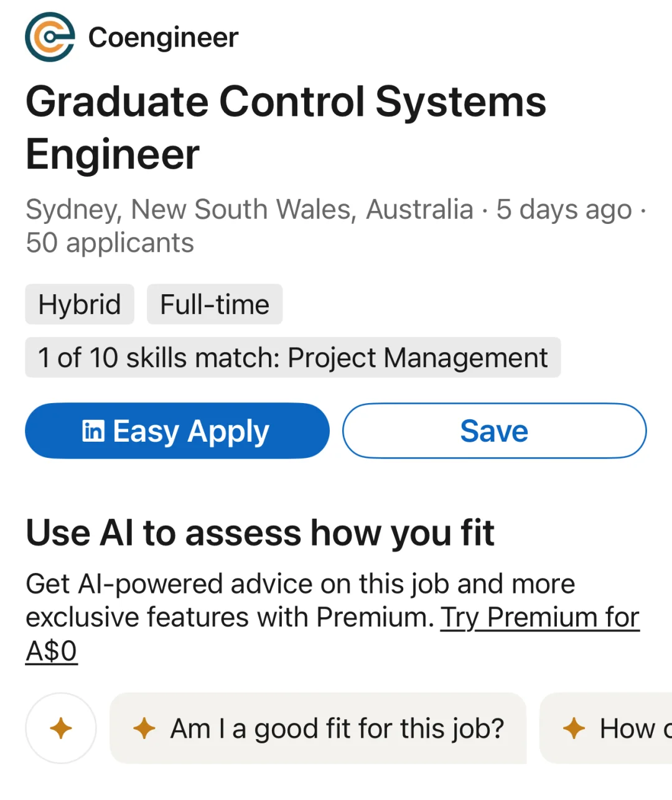Screen dimensions: 672x800
Task: Select the Hybrid workplace tag
Action: pos(80,305)
